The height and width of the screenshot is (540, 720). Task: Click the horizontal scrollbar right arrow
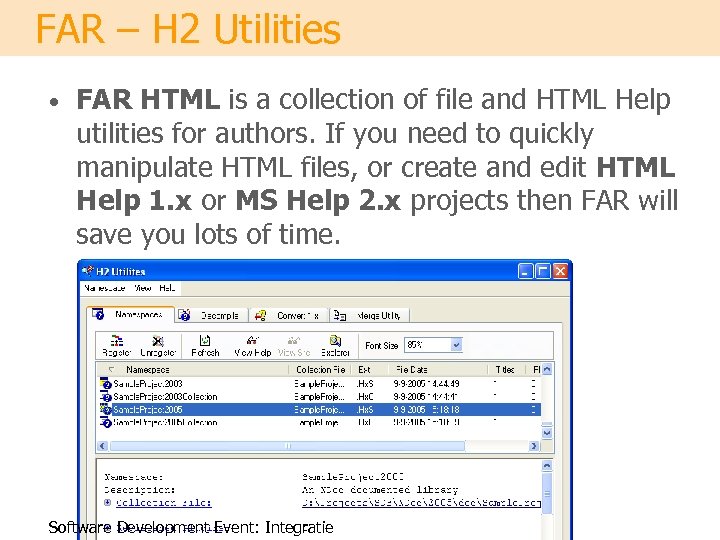tap(534, 445)
